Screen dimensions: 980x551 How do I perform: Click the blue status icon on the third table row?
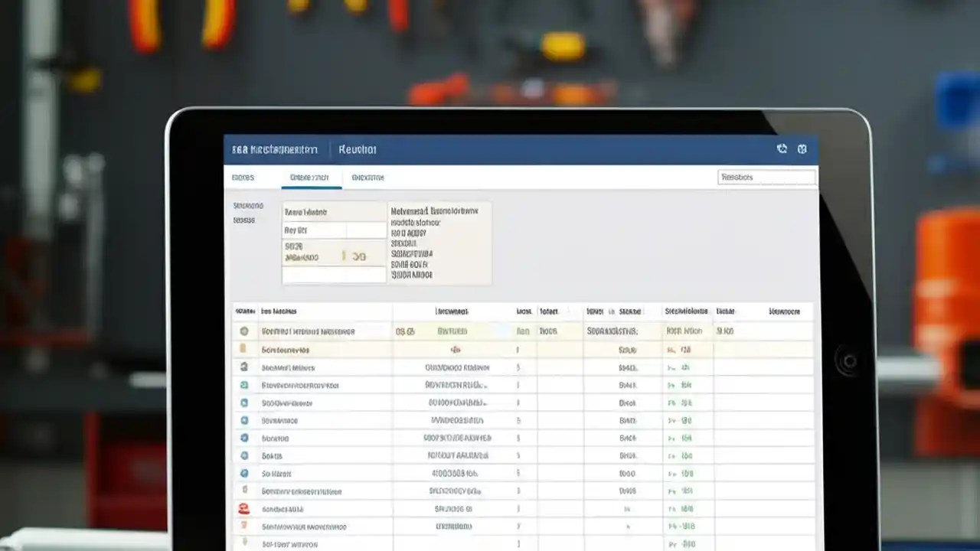pyautogui.click(x=243, y=367)
